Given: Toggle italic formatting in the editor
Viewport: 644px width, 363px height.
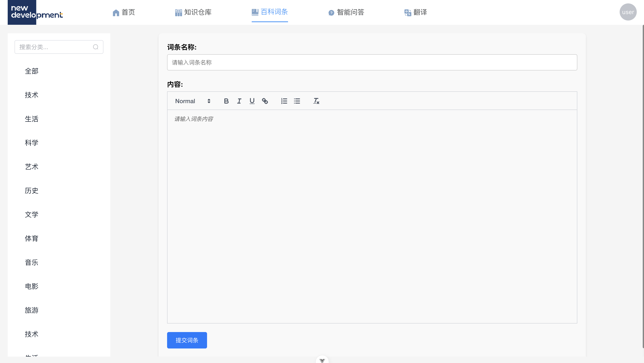Looking at the screenshot, I should [239, 101].
